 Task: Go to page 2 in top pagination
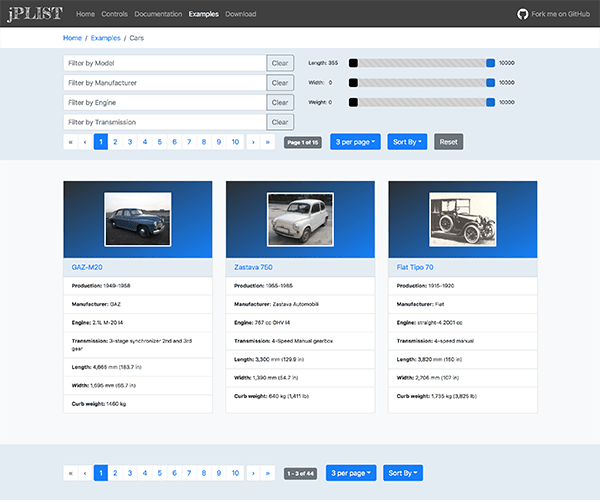click(115, 142)
